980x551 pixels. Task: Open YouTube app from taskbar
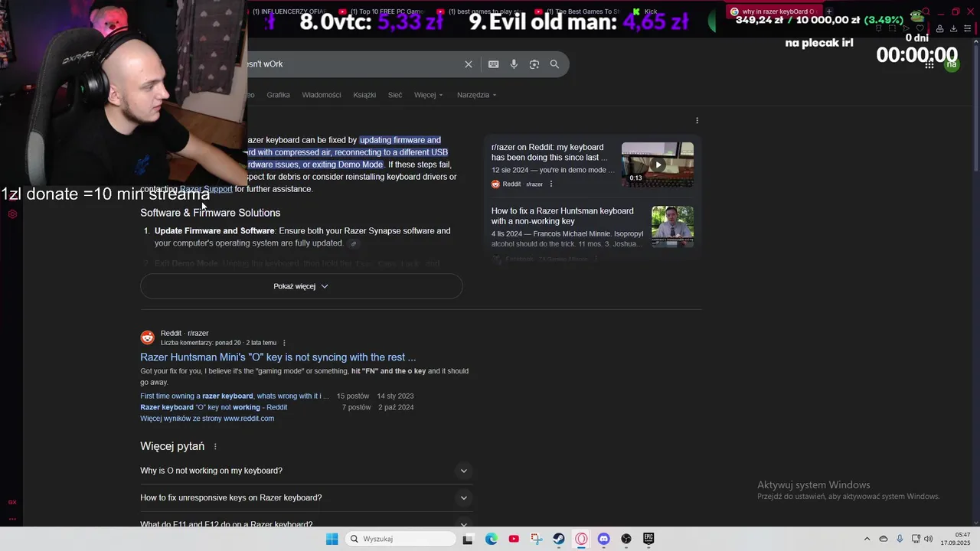pyautogui.click(x=514, y=539)
